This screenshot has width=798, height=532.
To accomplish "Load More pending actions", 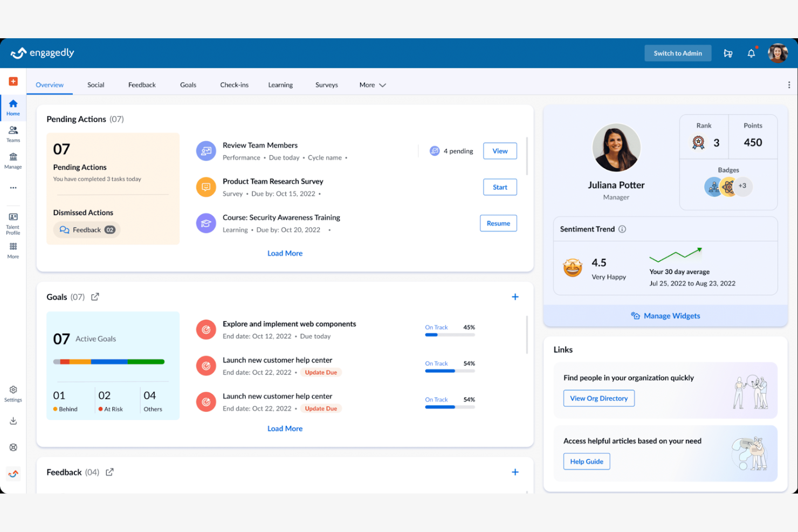I will 285,253.
